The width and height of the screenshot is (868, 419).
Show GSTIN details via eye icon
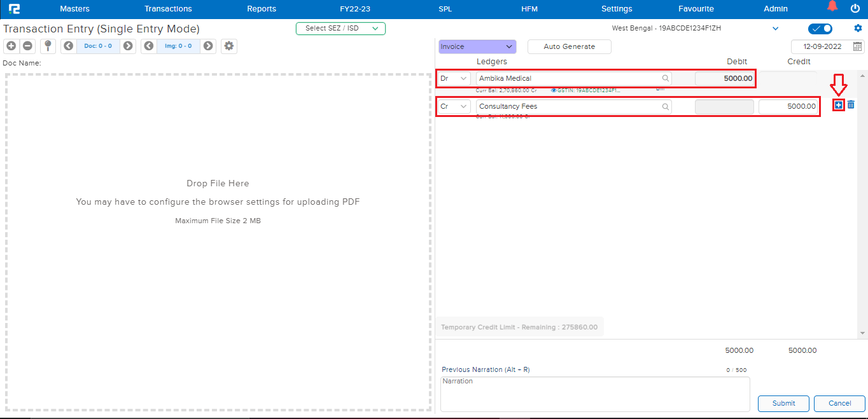coord(554,91)
